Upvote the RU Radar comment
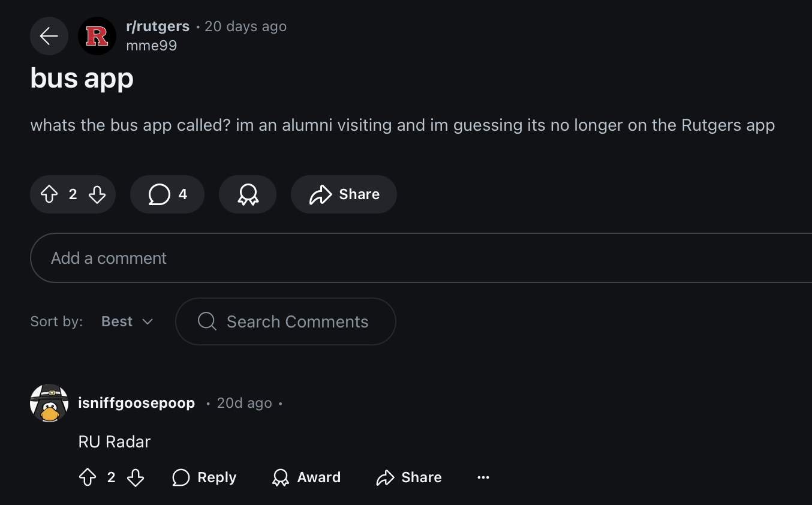Viewport: 812px width, 505px height. coord(88,477)
